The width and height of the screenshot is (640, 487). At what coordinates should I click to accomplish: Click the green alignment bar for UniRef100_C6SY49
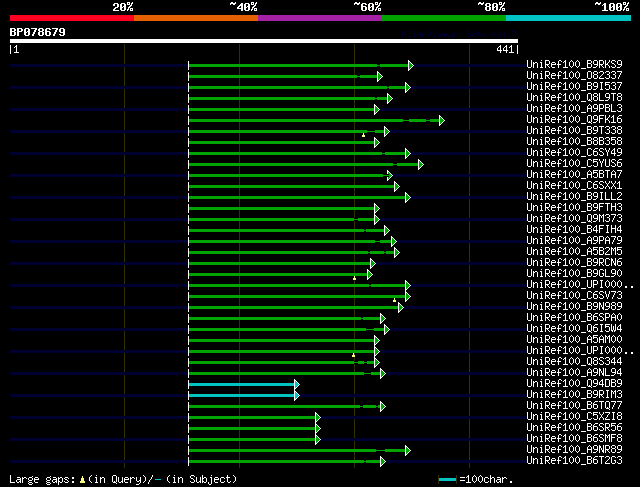[297, 153]
